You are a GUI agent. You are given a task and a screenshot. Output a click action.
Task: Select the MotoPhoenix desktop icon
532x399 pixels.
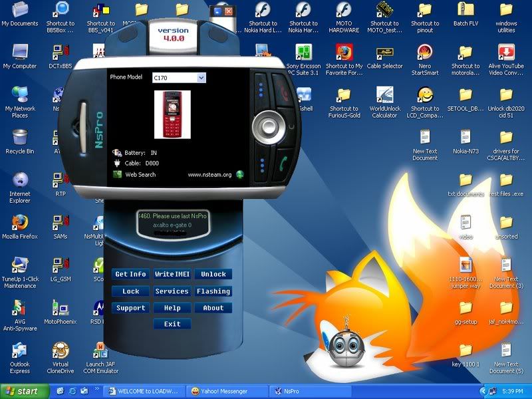tap(61, 312)
